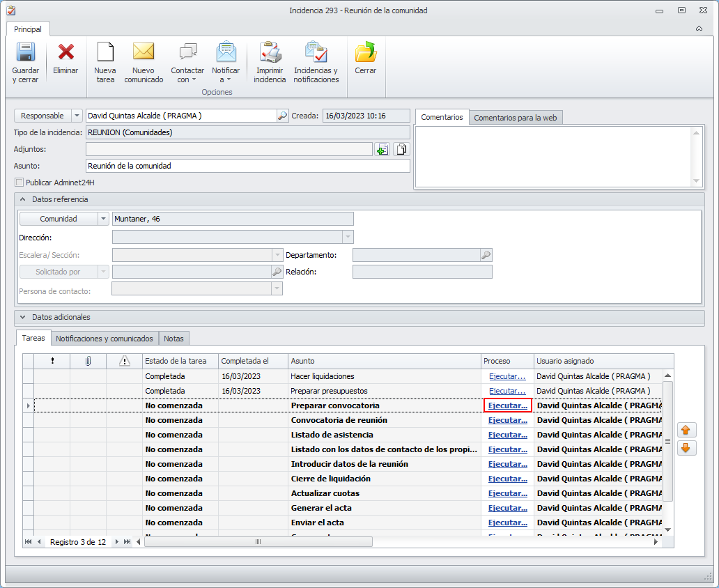Screen dimensions: 719x588
Task: Switch to Notificaciones y comunicados tab
Action: (105, 339)
